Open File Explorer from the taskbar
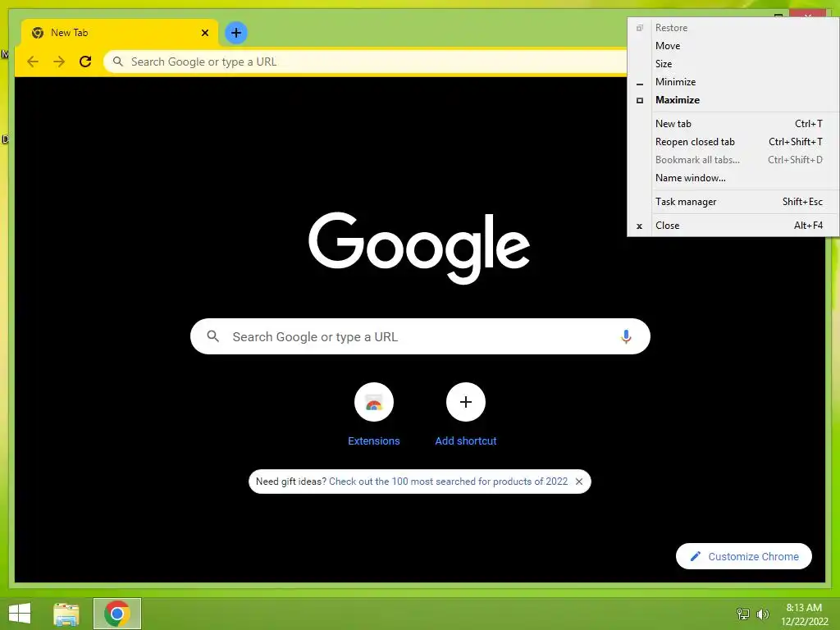This screenshot has height=630, width=840. click(66, 614)
